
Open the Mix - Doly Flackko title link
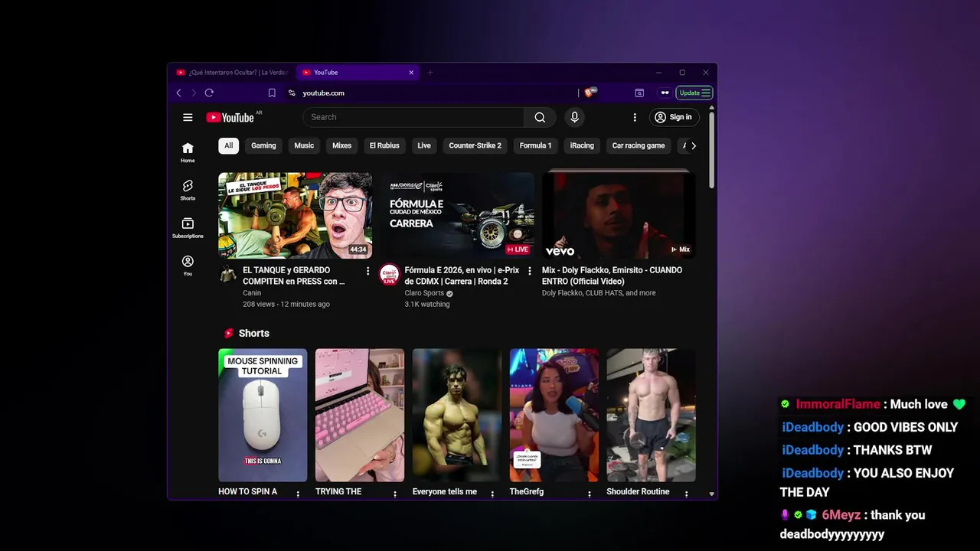[x=612, y=275]
